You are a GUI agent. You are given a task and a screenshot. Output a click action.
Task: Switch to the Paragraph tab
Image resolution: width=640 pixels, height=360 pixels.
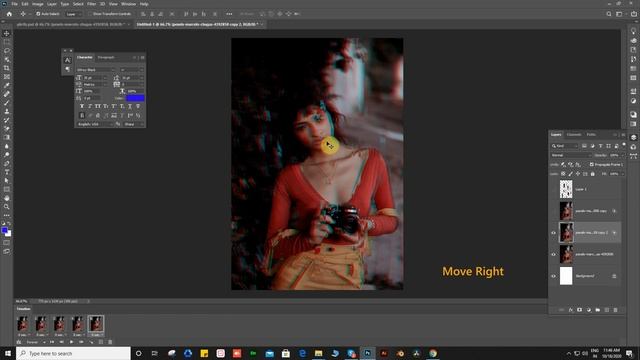pyautogui.click(x=106, y=58)
